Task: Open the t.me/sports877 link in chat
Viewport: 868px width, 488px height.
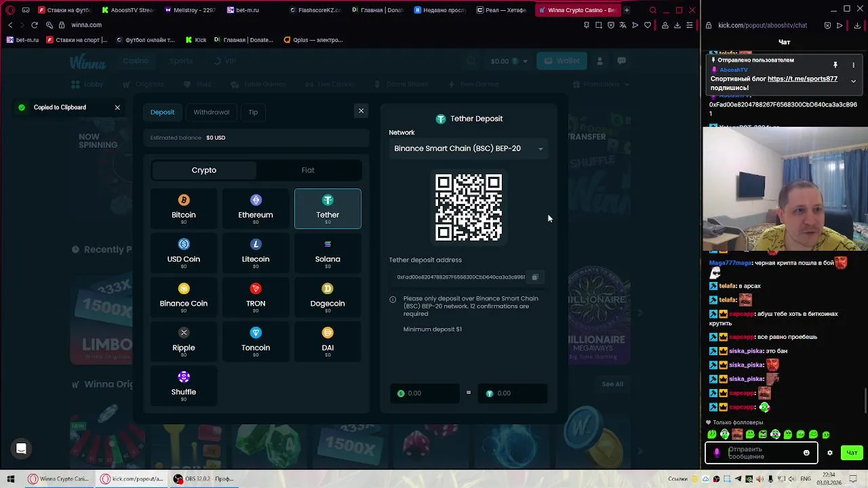Action: point(802,79)
